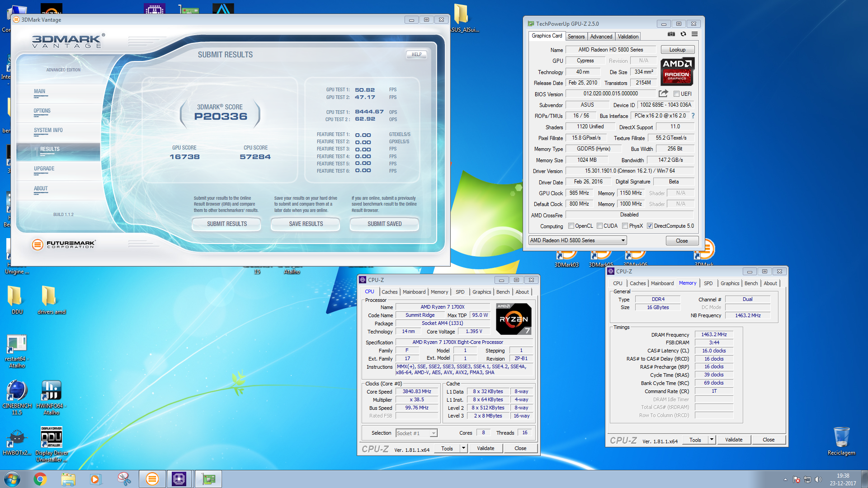Image resolution: width=868 pixels, height=488 pixels.
Task: Open the Socket #1 selection dropdown
Action: coord(416,433)
